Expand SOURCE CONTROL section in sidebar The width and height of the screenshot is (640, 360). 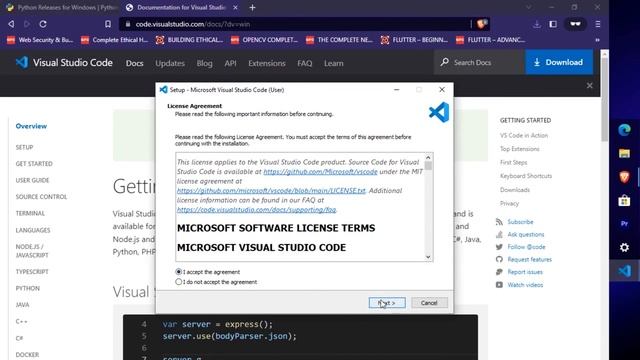pyautogui.click(x=41, y=197)
